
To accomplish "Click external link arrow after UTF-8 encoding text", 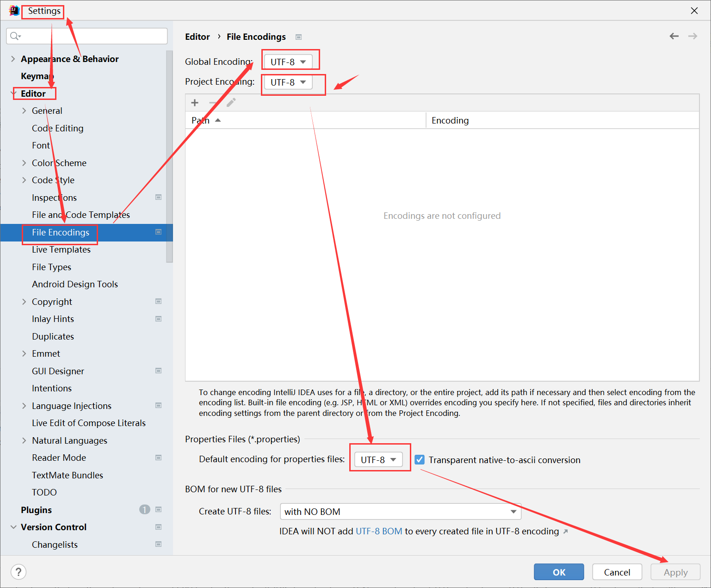I will click(565, 532).
